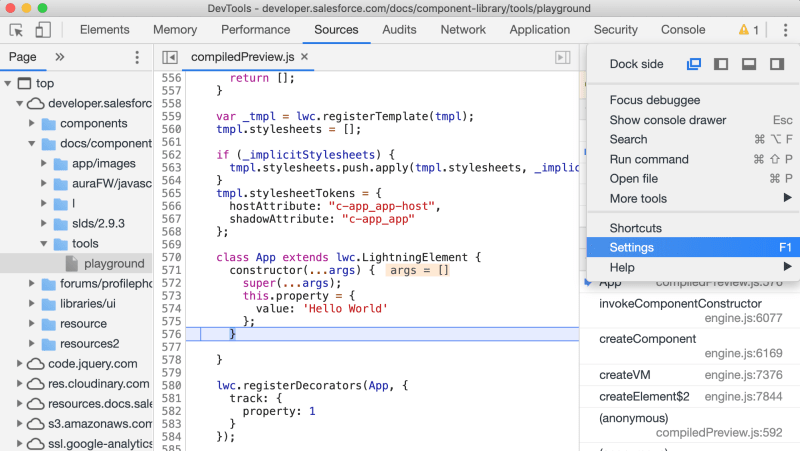Close the compiledPreview.js tab

pos(305,57)
